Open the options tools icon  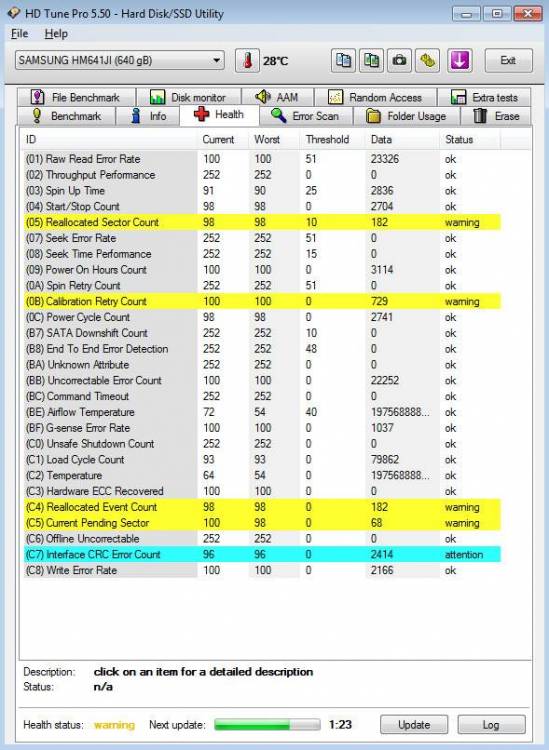tap(428, 61)
